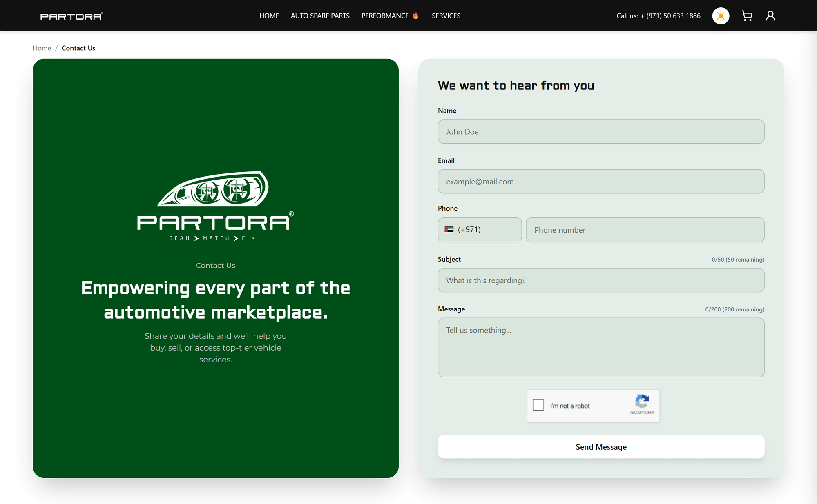Screen dimensions: 817x504
Task: Click the flame icon beside Performance
Action: [x=415, y=16]
